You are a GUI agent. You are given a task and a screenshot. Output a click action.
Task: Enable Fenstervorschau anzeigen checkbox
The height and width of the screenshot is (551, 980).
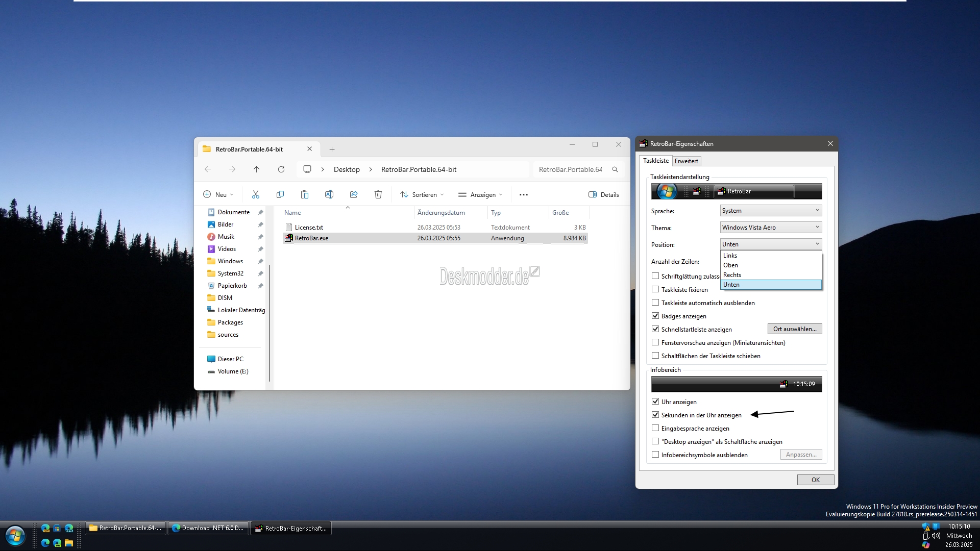(x=655, y=342)
